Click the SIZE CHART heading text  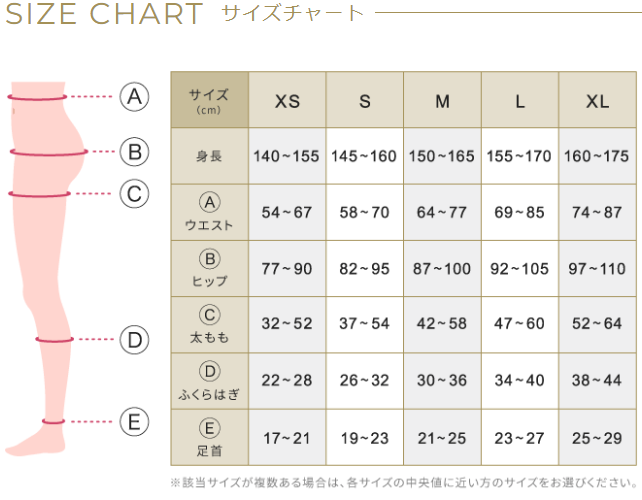point(103,15)
